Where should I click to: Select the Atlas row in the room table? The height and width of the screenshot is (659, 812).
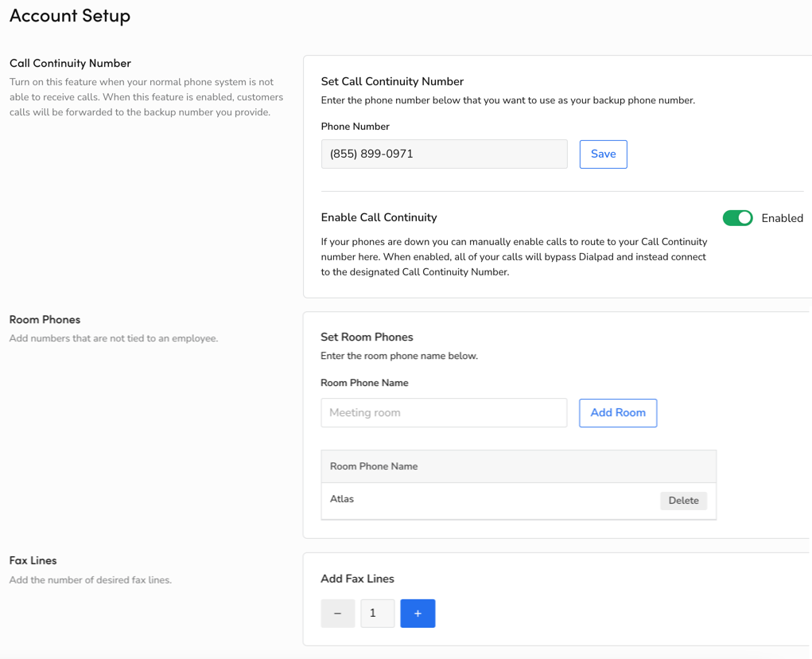click(477, 501)
